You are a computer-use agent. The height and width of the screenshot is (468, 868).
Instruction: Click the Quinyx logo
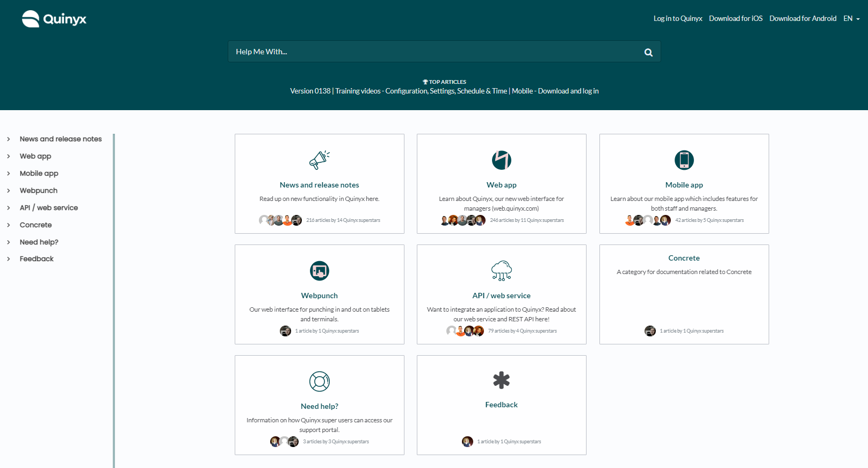tap(54, 19)
